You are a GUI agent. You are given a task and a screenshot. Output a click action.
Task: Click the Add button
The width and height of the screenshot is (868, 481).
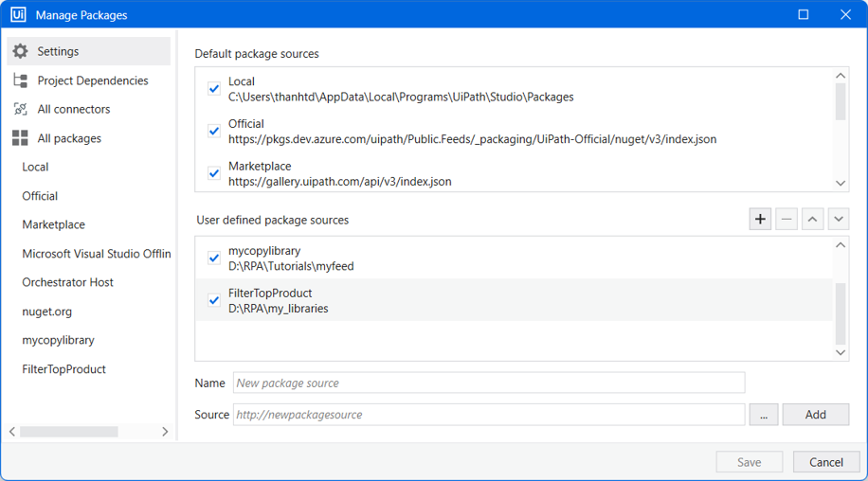pos(816,415)
